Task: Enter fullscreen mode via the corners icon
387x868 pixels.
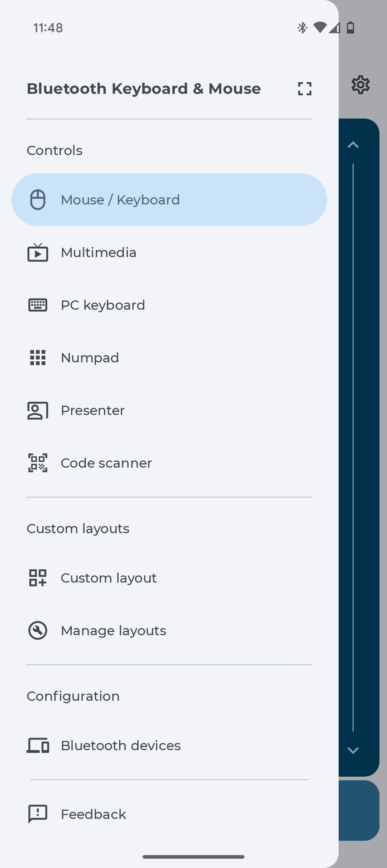Action: [x=304, y=88]
